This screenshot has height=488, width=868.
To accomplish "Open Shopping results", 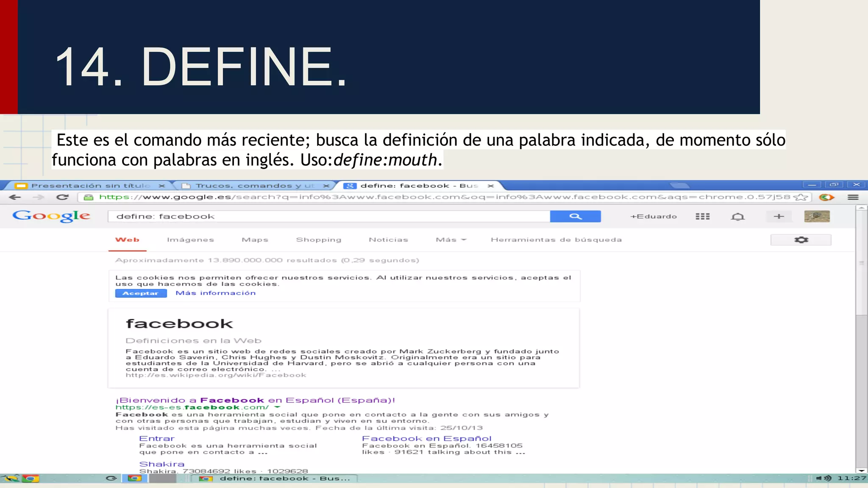I will coord(318,240).
